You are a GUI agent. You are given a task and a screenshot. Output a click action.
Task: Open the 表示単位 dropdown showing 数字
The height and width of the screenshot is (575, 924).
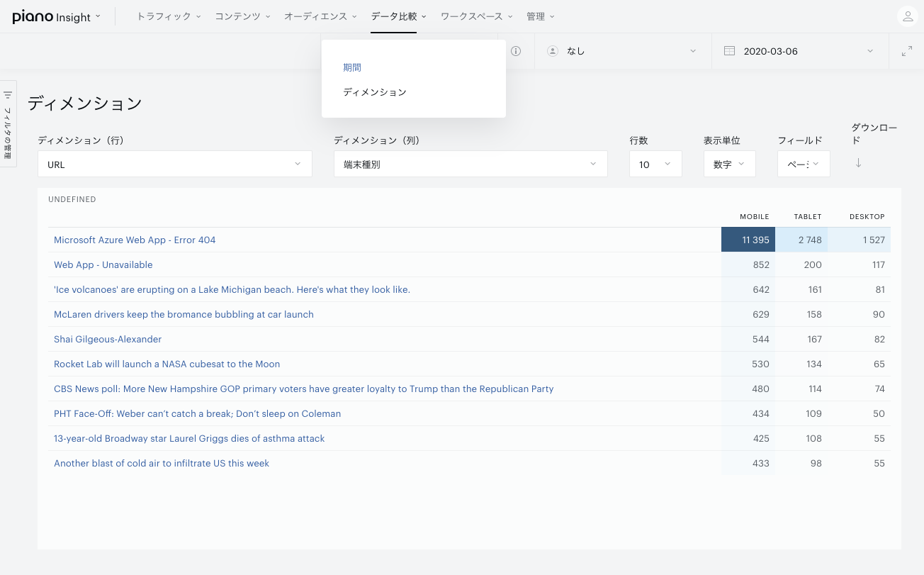(730, 164)
